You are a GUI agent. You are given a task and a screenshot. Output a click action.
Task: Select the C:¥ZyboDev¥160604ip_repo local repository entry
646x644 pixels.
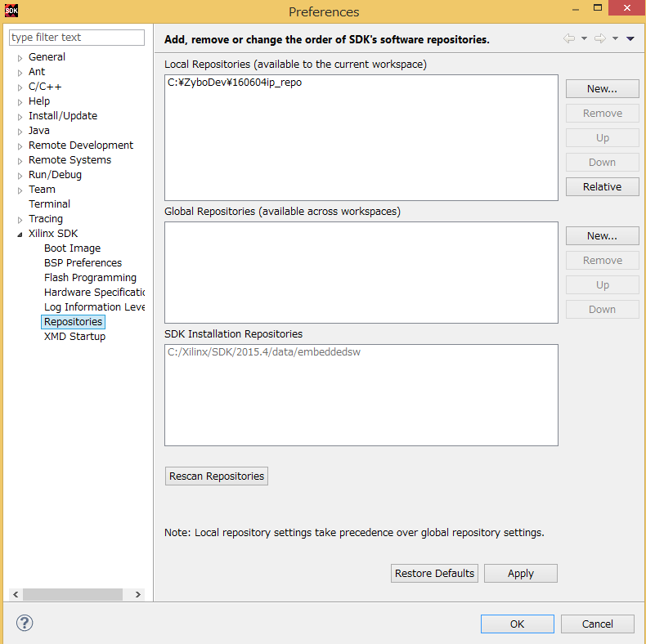pyautogui.click(x=235, y=83)
